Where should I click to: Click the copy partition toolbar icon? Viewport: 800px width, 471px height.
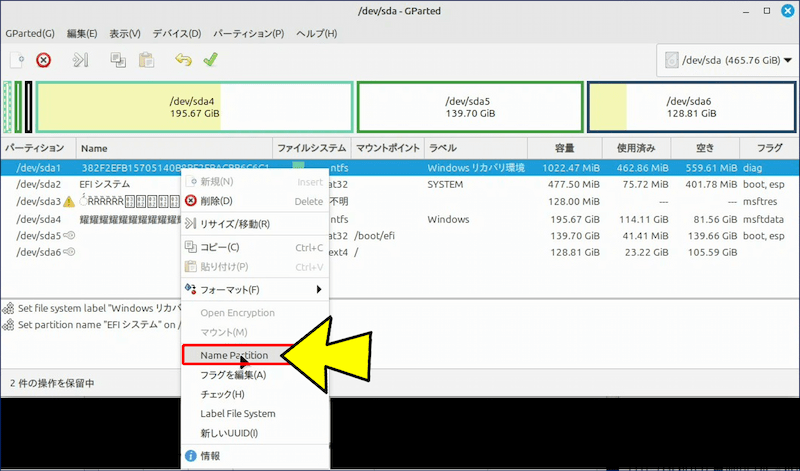[119, 60]
